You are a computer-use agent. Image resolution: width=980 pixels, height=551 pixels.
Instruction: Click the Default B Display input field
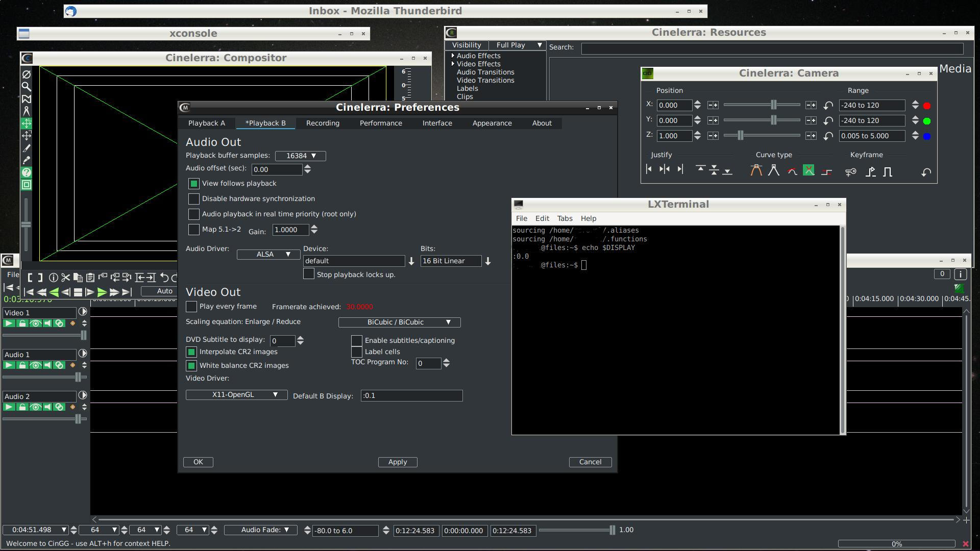point(411,395)
